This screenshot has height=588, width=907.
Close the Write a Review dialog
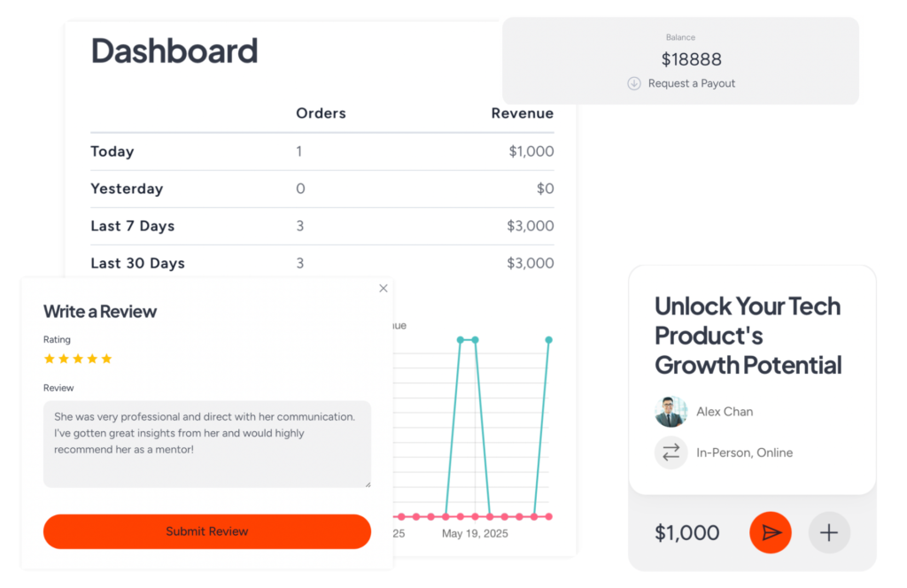(x=384, y=288)
